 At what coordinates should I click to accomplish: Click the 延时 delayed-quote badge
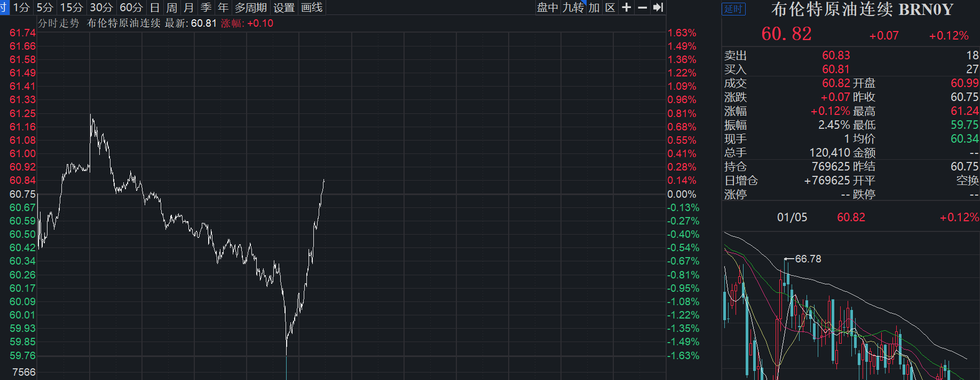[x=733, y=9]
